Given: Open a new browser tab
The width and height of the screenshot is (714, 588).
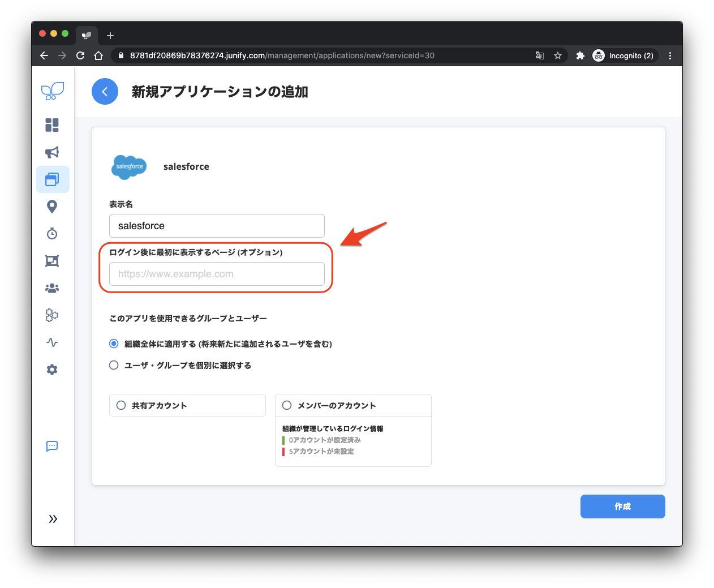Looking at the screenshot, I should pos(110,36).
